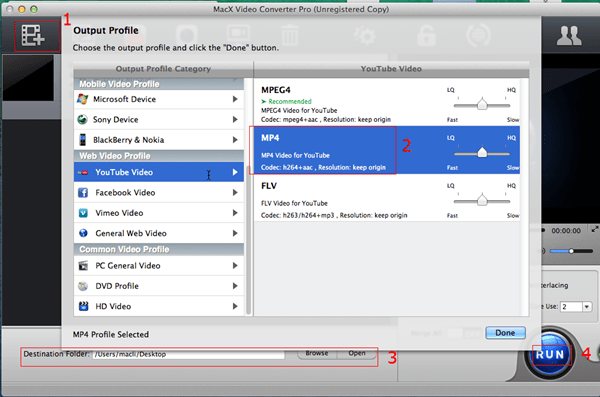Select YouTube Video category
Screen dimensions: 600x397
pyautogui.click(x=159, y=172)
